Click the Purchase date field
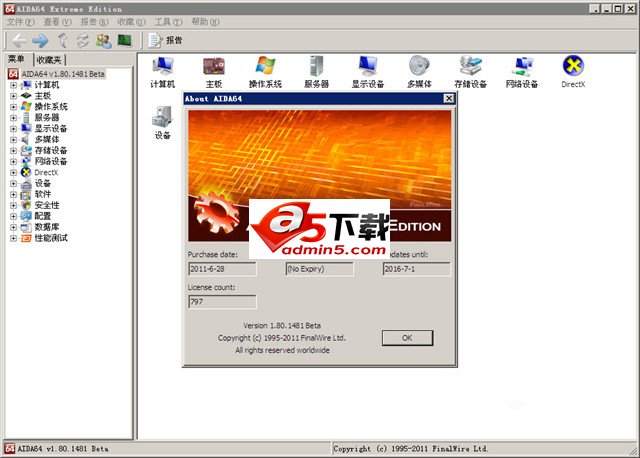The image size is (640, 458). [222, 269]
